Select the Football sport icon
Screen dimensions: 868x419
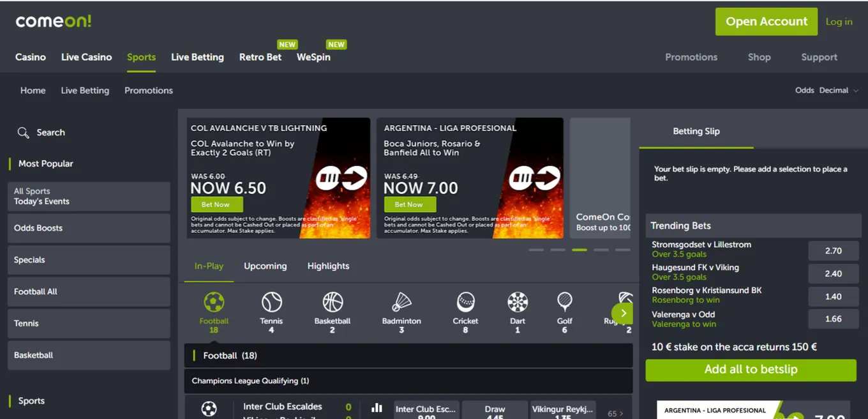(214, 302)
